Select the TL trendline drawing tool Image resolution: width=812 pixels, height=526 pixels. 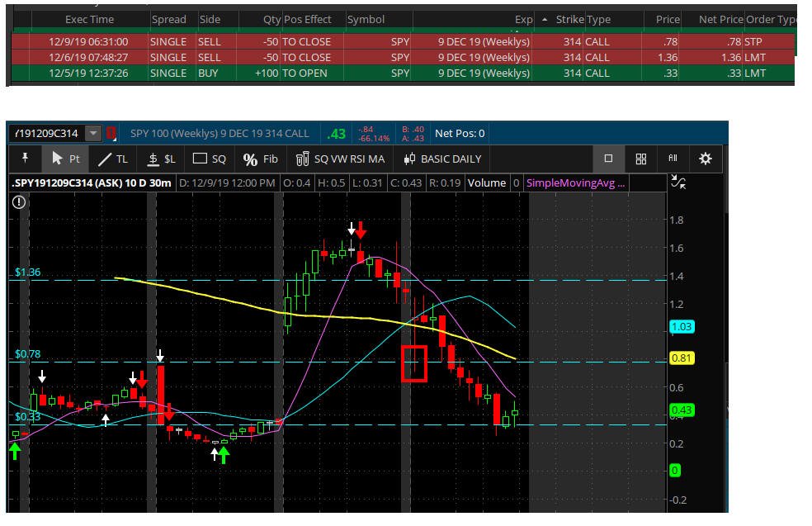tap(113, 159)
